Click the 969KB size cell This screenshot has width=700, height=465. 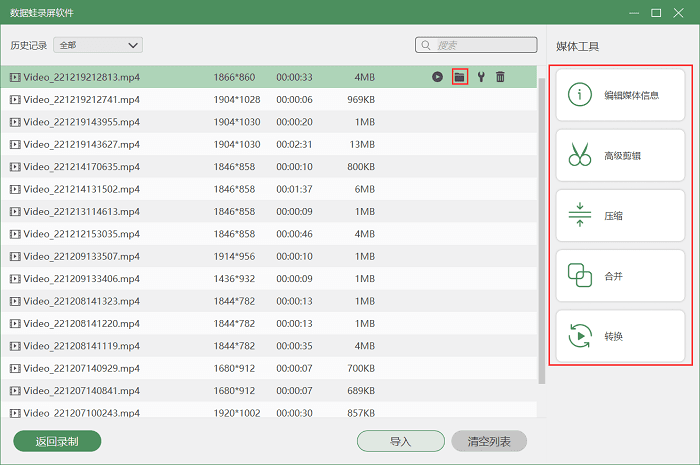(361, 100)
